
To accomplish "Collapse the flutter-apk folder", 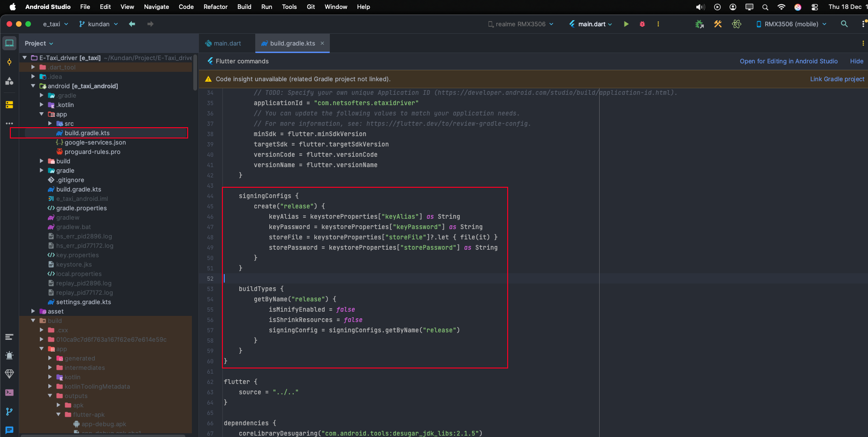I will (x=59, y=414).
